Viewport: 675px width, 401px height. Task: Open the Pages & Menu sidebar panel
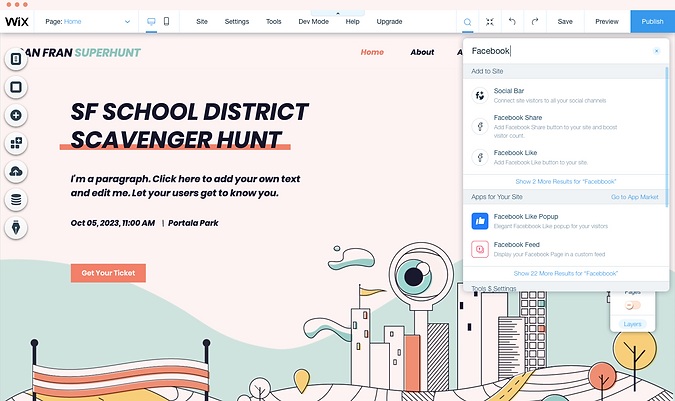[x=16, y=59]
